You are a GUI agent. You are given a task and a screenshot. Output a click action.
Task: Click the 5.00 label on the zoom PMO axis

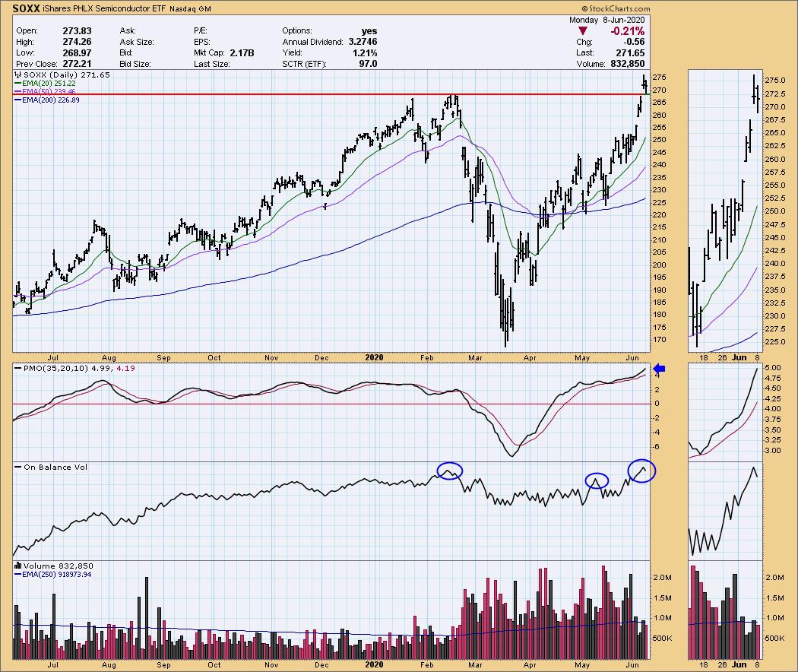pos(773,368)
